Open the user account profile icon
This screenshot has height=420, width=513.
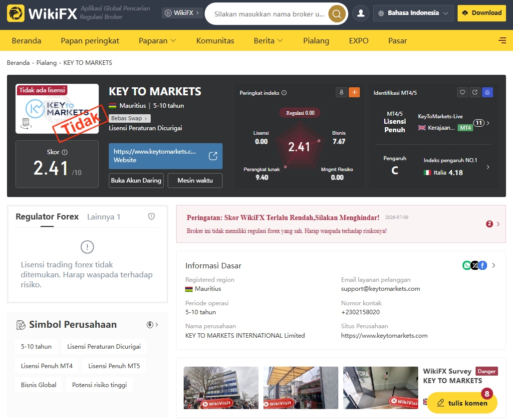(361, 13)
